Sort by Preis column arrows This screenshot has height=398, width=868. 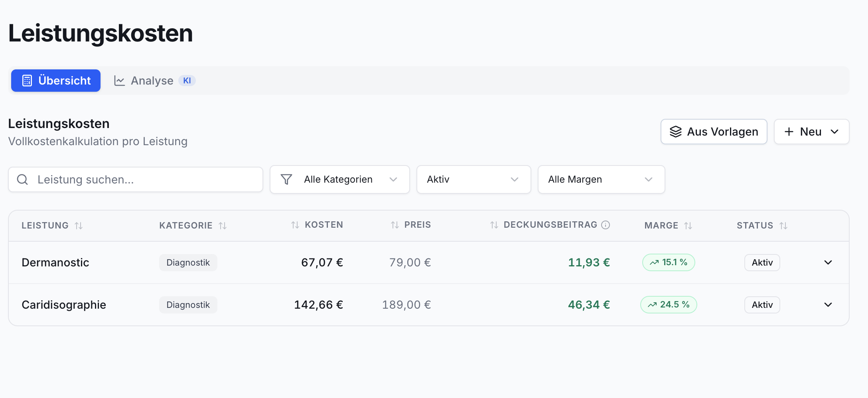pyautogui.click(x=395, y=225)
